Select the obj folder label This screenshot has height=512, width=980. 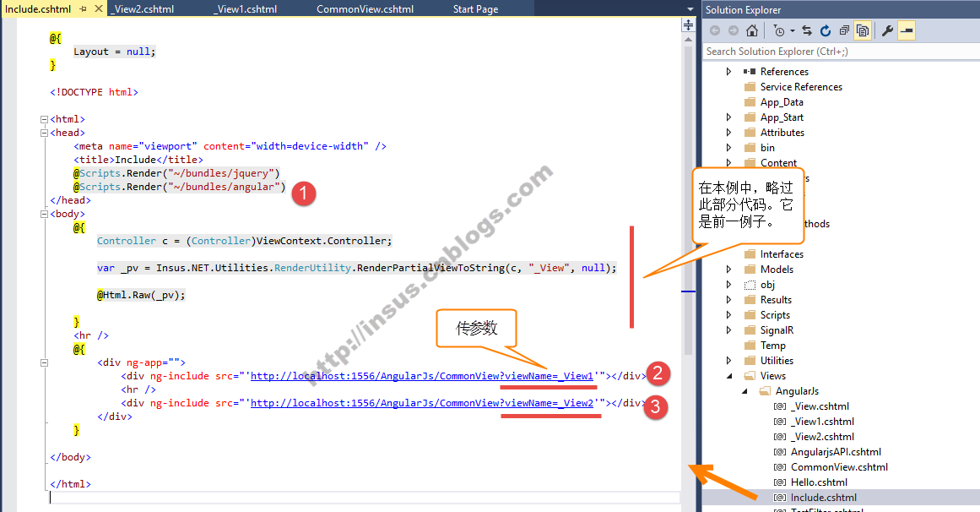click(x=767, y=285)
